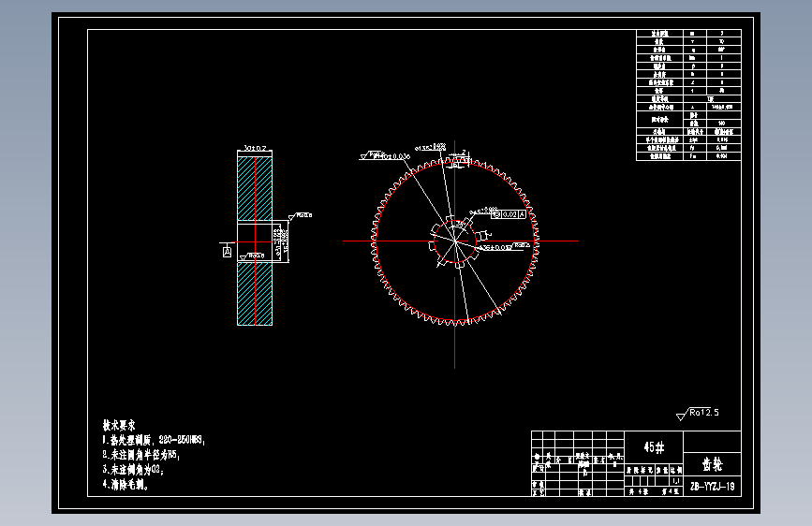Viewport: 812px width, 526px height.
Task: Click the "1:1" scale cell in title block
Action: point(676,481)
